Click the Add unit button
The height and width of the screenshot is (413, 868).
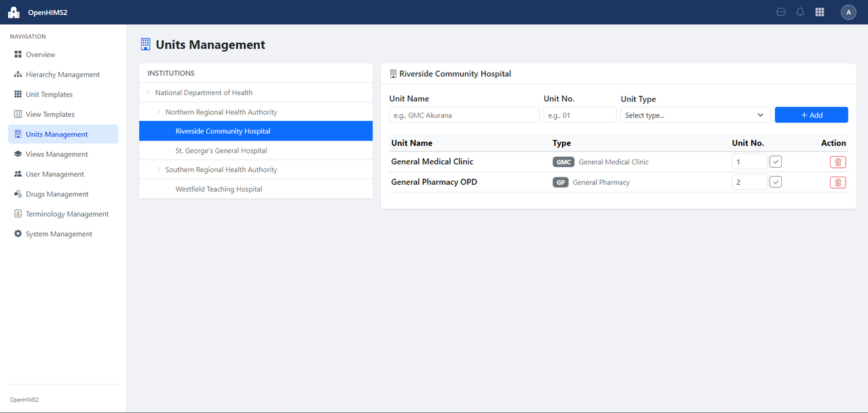(x=811, y=115)
